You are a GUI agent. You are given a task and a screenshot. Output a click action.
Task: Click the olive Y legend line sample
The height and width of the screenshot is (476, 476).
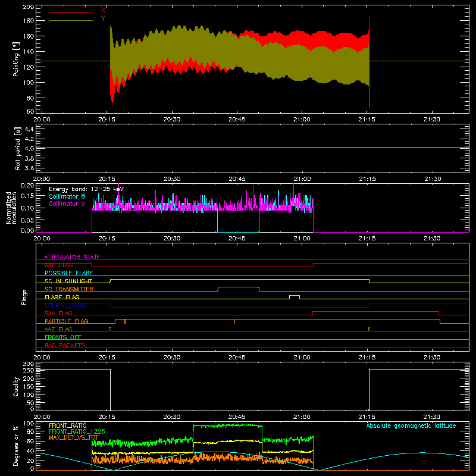tap(71, 21)
